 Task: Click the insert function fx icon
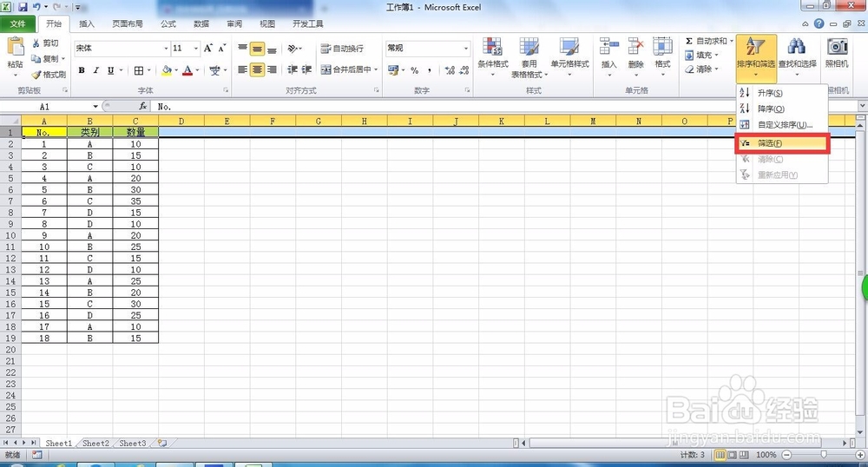(x=143, y=106)
